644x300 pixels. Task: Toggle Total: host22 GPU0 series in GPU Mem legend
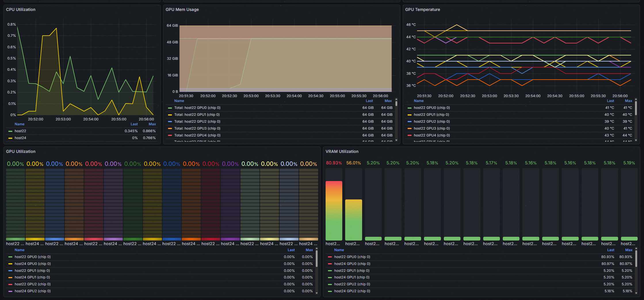pyautogui.click(x=197, y=108)
